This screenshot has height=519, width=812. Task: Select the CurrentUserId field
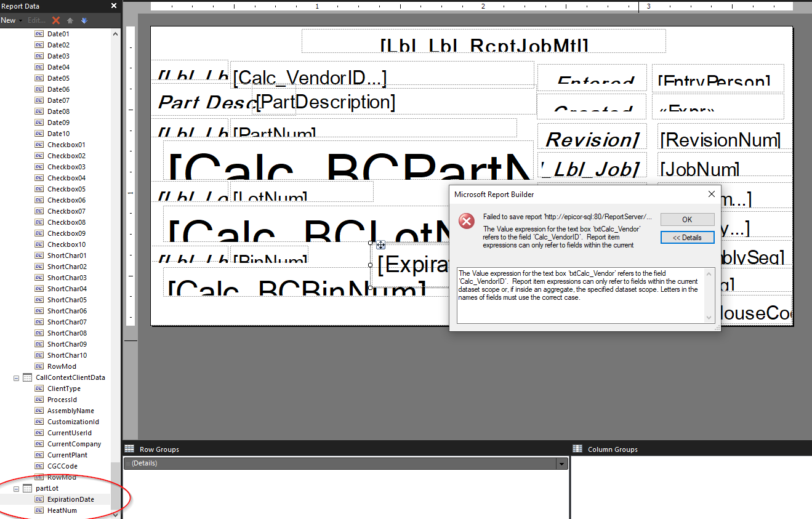(70, 433)
